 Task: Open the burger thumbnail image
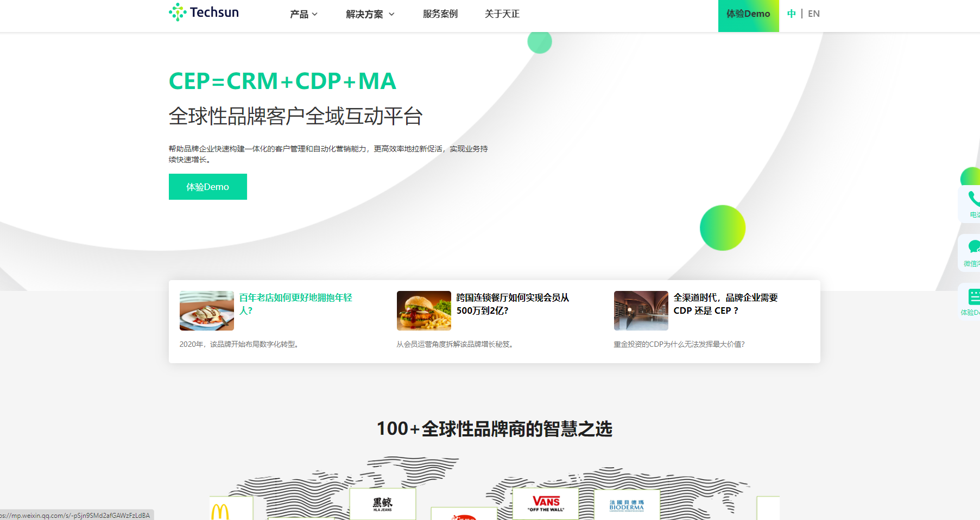[x=424, y=310]
